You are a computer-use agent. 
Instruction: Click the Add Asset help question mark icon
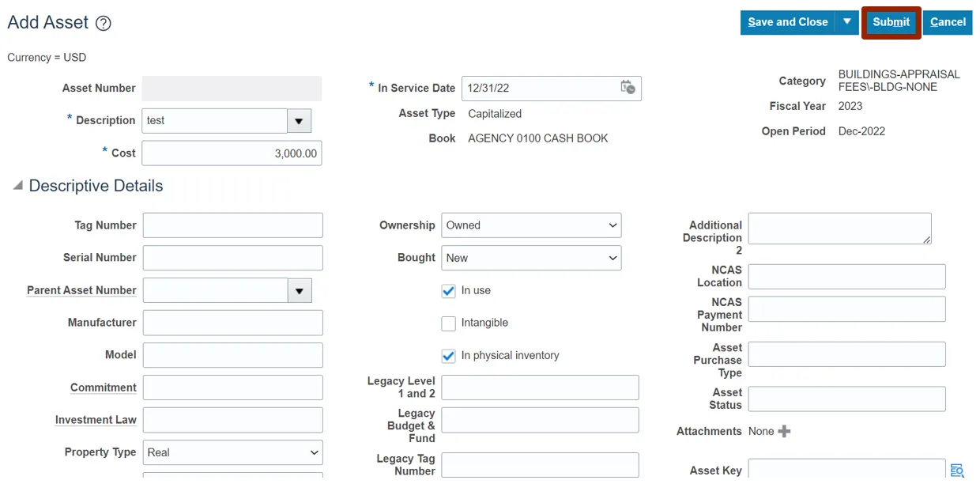(x=103, y=24)
